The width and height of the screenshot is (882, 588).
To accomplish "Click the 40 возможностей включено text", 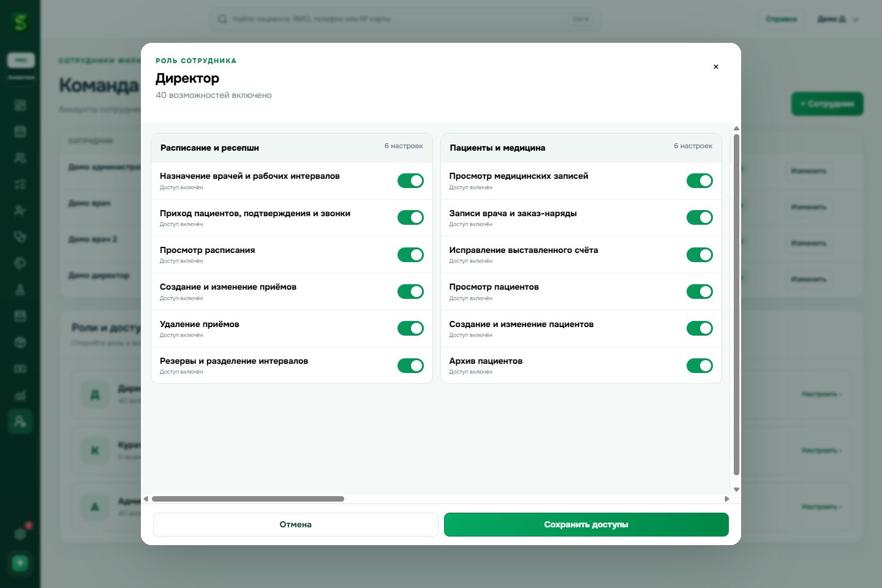I will click(x=214, y=95).
